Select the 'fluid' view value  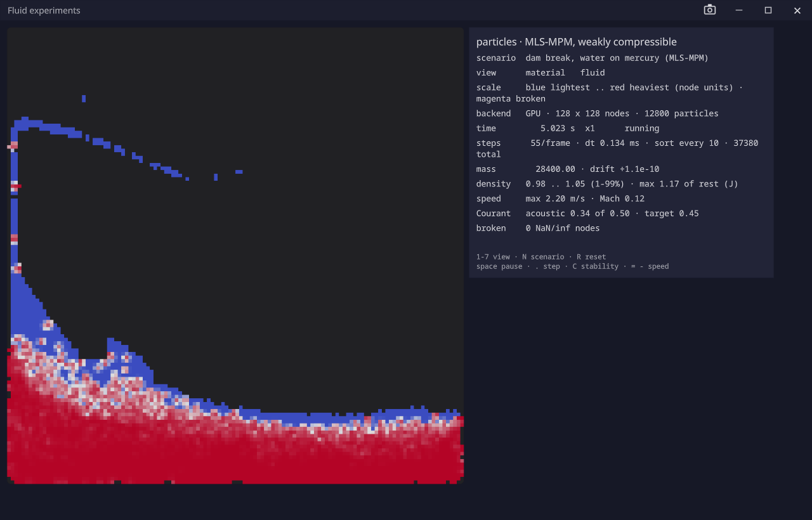tap(593, 73)
